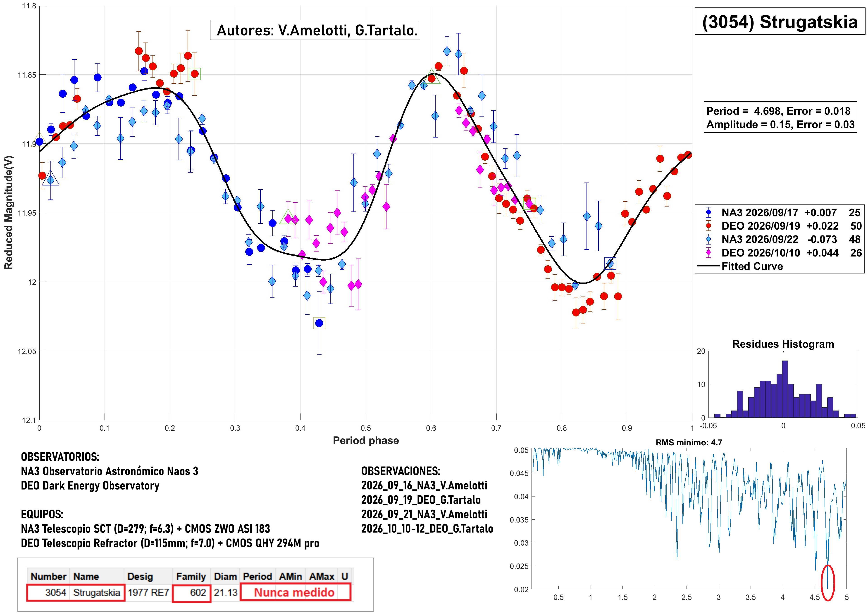Click the 'Period' column header in table
Viewport: 868px width, 615px height.
pyautogui.click(x=257, y=576)
